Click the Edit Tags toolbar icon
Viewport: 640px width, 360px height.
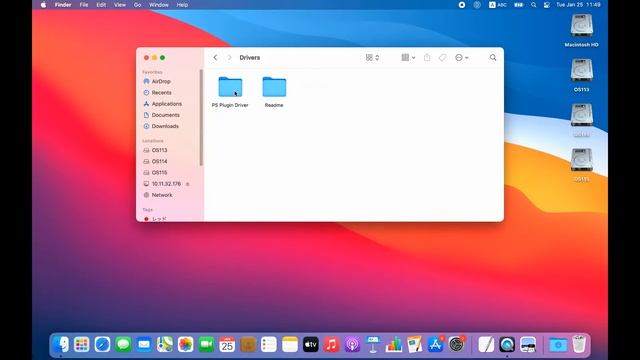click(x=442, y=58)
